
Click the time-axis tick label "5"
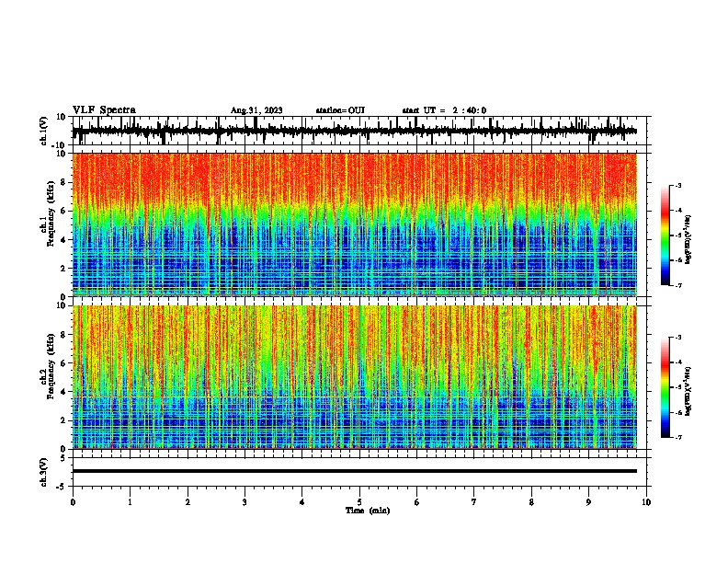tap(359, 502)
